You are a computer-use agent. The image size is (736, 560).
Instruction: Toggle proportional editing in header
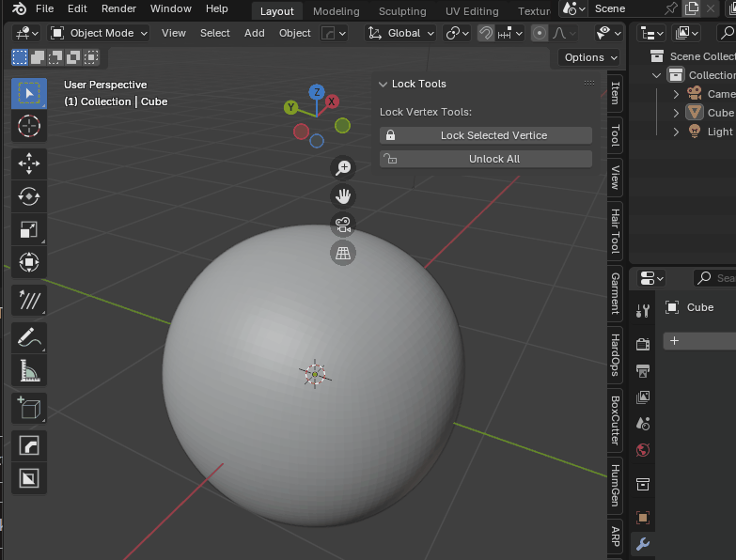(540, 33)
